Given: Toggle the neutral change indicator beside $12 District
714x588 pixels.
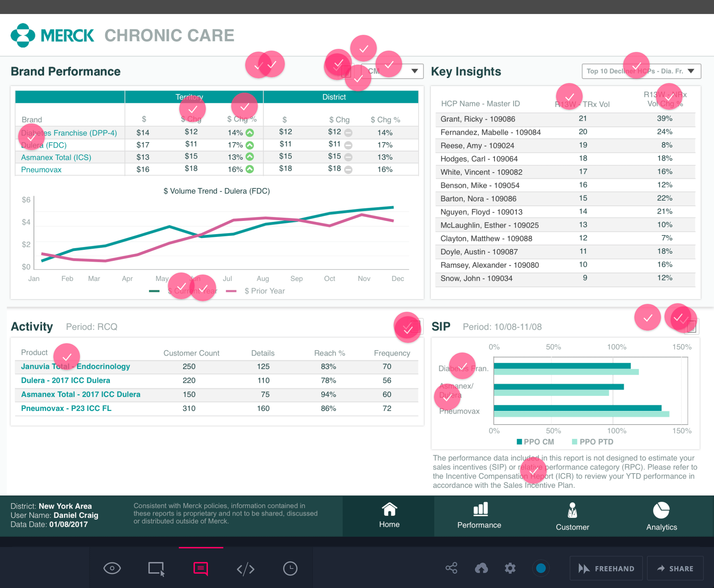Looking at the screenshot, I should [348, 133].
